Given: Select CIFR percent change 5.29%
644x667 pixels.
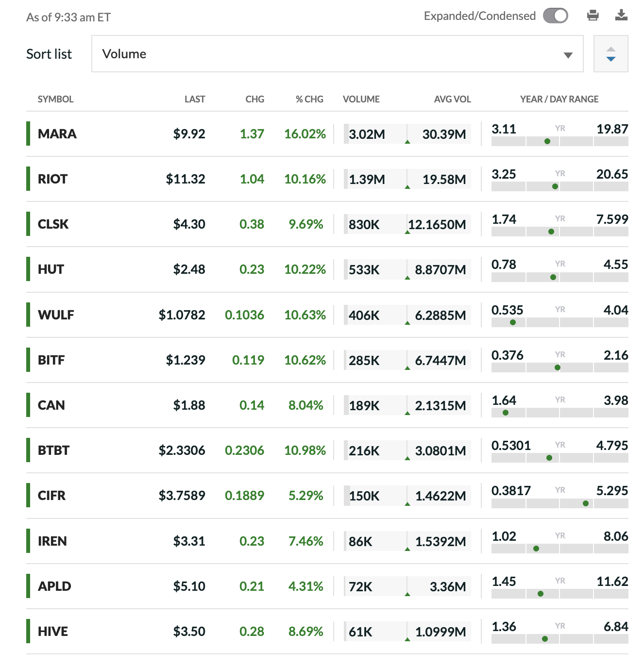Looking at the screenshot, I should point(306,496).
